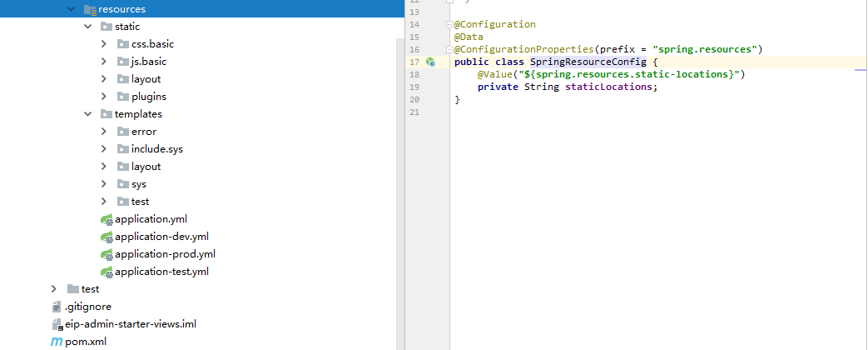868x350 pixels.
Task: Select the error folder label
Action: (x=144, y=132)
